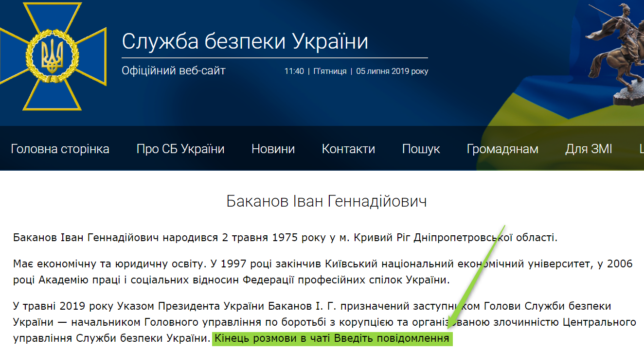
Task: Click the Служба безпеки України site title
Action: coord(245,42)
